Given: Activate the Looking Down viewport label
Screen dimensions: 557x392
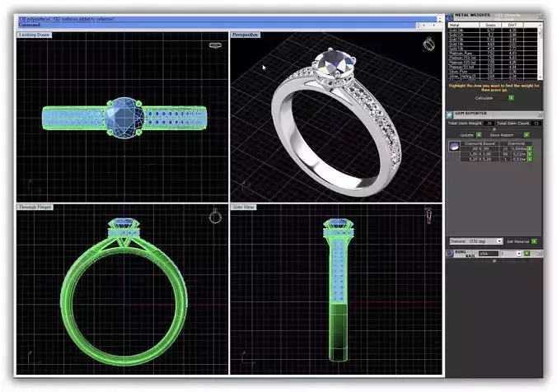Looking at the screenshot, I should point(34,35).
